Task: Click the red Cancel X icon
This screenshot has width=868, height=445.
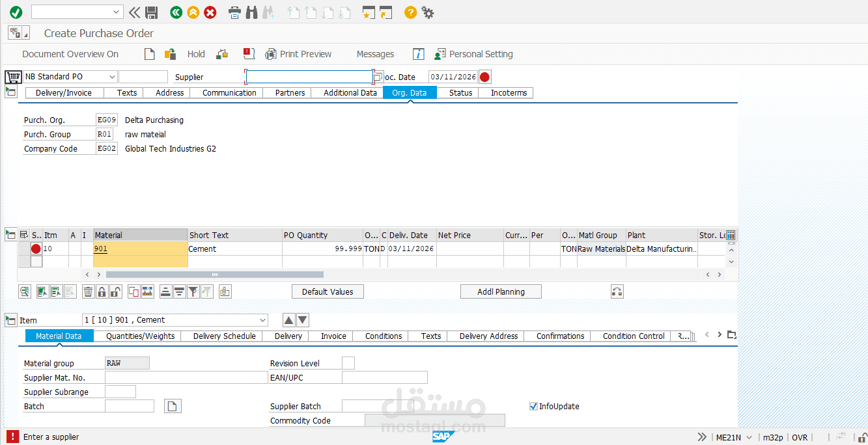Action: (x=210, y=12)
